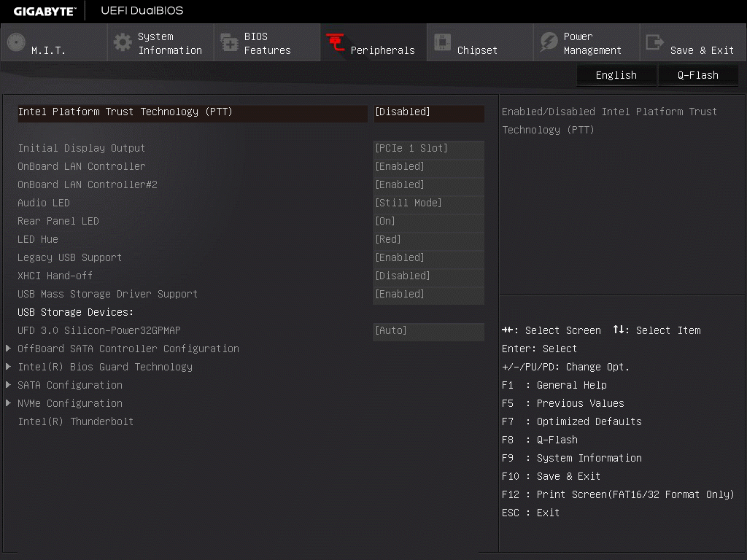
Task: Open the Initial Display Output PCIe 1 Slot option
Action: [429, 149]
